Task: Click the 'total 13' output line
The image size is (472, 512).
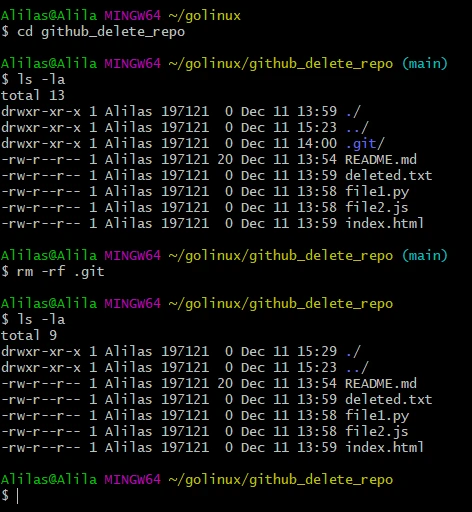Action: (33, 96)
